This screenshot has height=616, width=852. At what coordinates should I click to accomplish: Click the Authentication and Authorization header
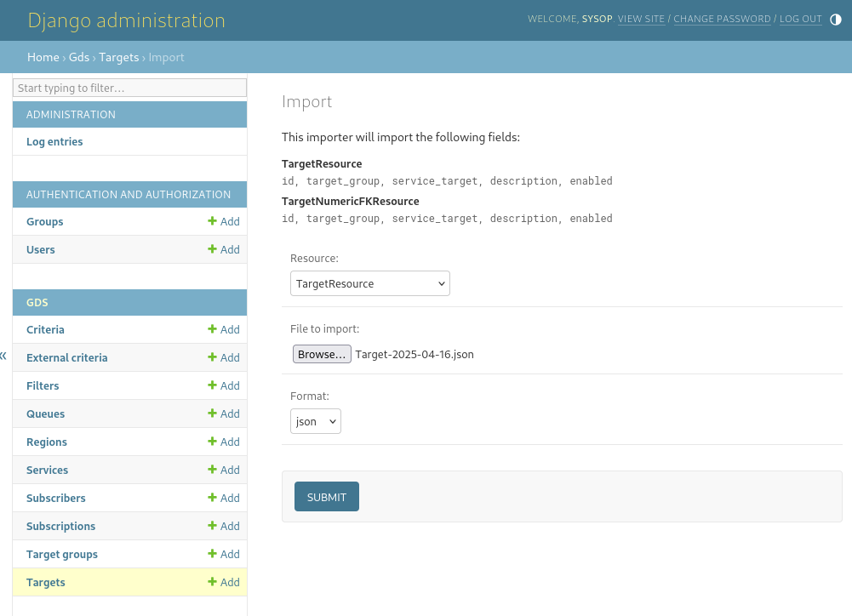[129, 195]
